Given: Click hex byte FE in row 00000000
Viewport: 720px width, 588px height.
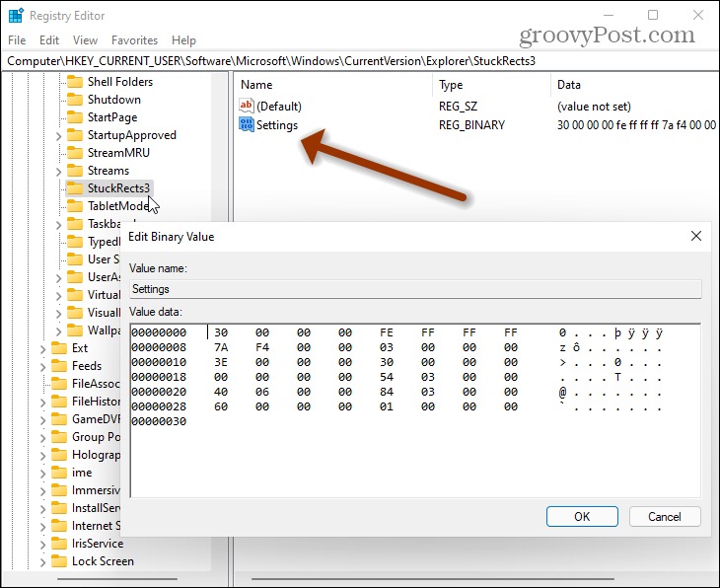Looking at the screenshot, I should 387,332.
